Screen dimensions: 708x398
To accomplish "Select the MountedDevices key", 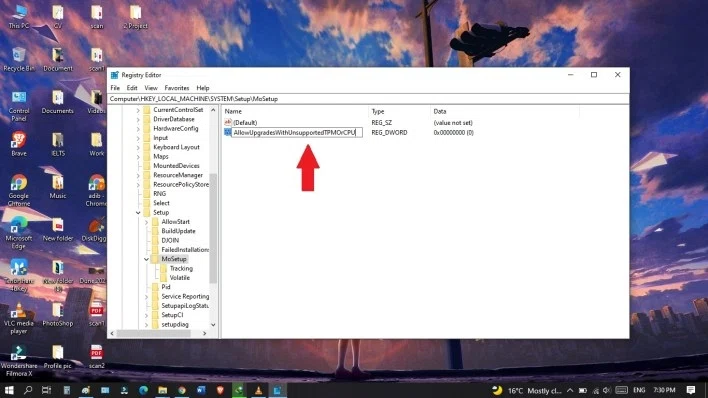I will pos(176,166).
